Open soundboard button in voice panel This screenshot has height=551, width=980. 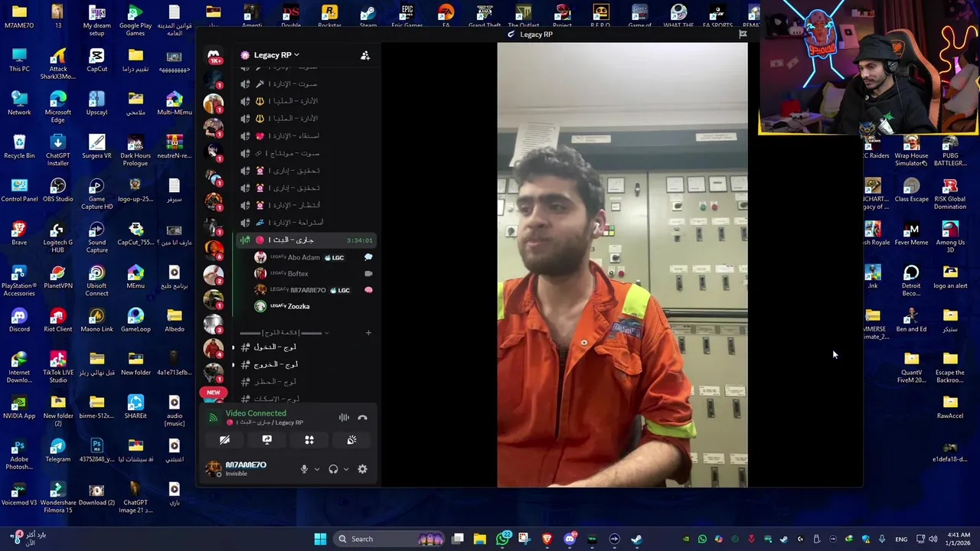(351, 440)
